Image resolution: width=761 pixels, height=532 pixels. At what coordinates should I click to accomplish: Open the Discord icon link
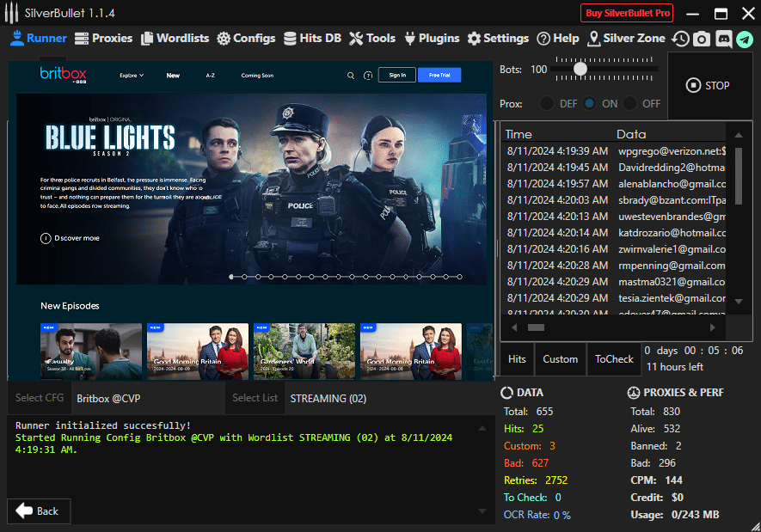click(x=723, y=39)
